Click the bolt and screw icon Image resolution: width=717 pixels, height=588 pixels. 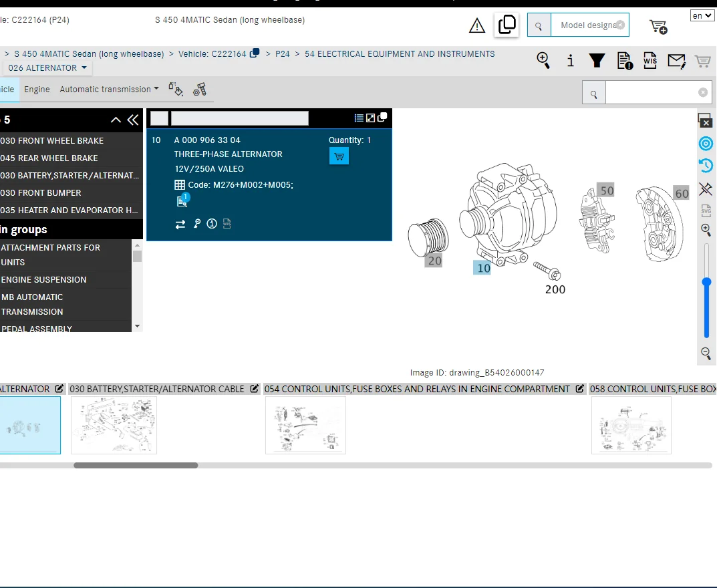200,89
